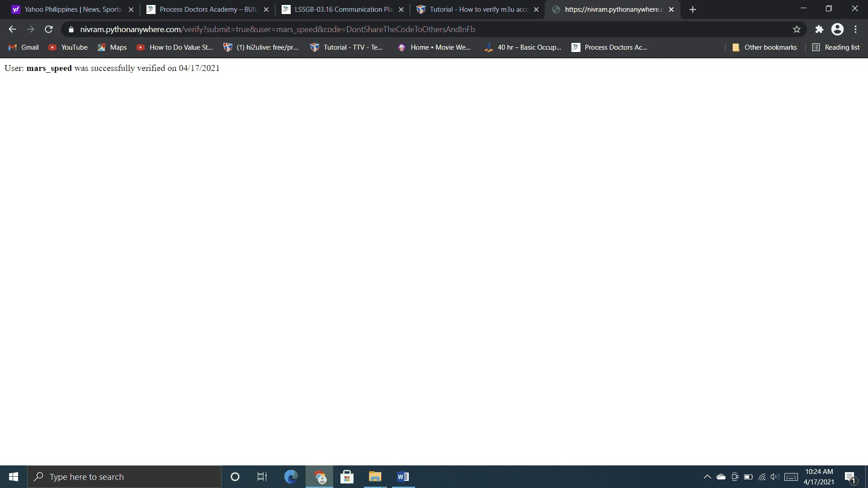868x488 pixels.
Task: Close the Yahoo Philippines tab
Action: [x=131, y=9]
